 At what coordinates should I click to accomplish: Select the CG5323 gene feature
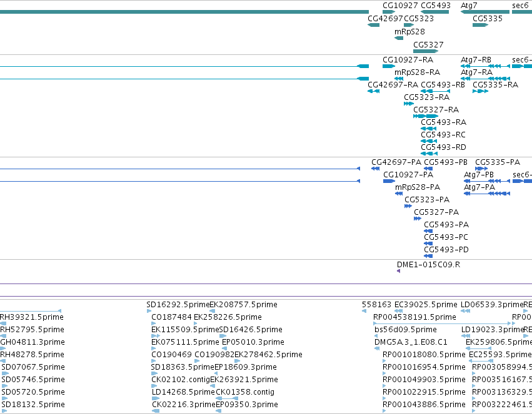pyautogui.click(x=409, y=25)
